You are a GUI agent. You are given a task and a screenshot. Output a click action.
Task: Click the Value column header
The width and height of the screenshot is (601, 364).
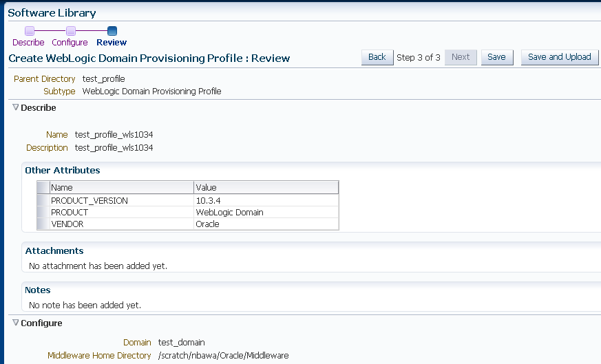(266, 187)
